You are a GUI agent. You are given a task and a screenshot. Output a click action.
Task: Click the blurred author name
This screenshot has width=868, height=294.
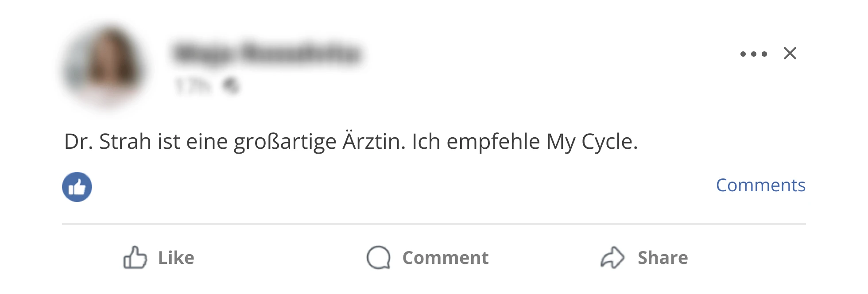click(267, 54)
